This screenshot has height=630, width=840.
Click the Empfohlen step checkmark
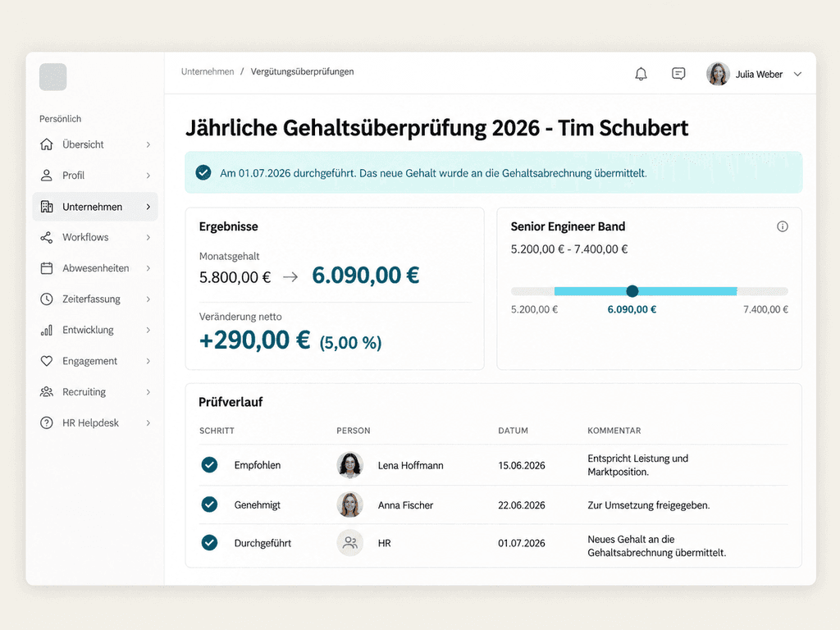coord(209,464)
